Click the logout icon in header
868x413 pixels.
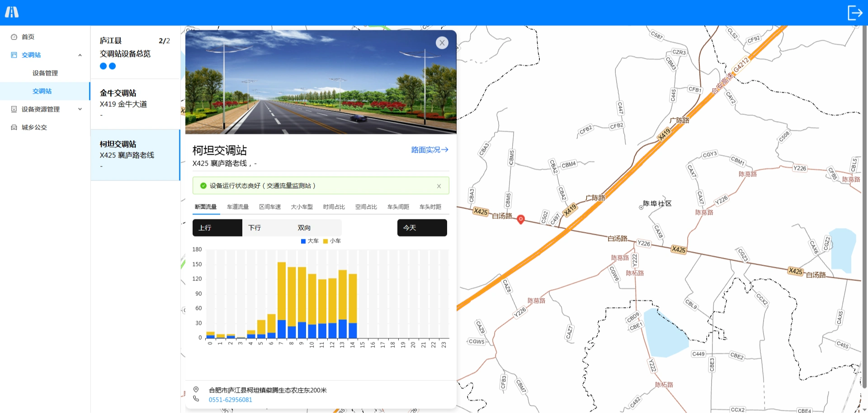(x=854, y=13)
